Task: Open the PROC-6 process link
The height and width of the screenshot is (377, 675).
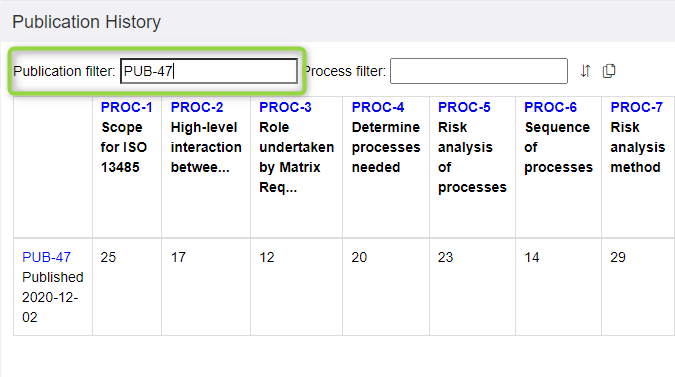Action: (x=551, y=107)
